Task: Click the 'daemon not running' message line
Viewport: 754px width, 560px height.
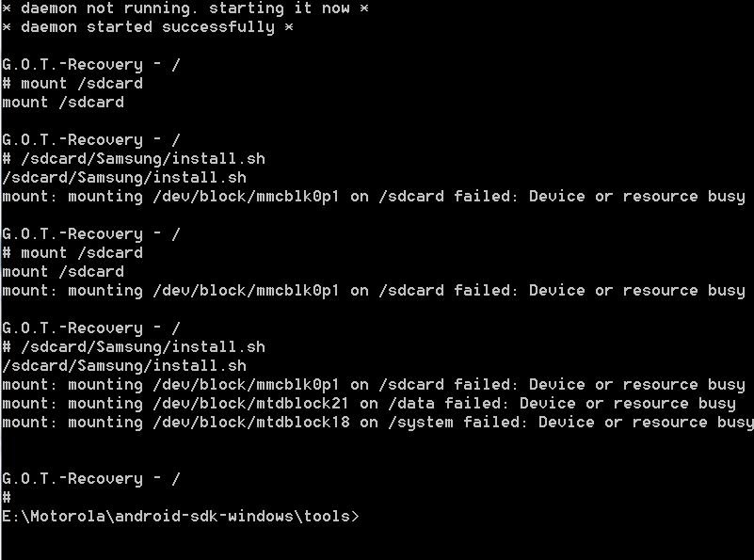Action: point(185,8)
